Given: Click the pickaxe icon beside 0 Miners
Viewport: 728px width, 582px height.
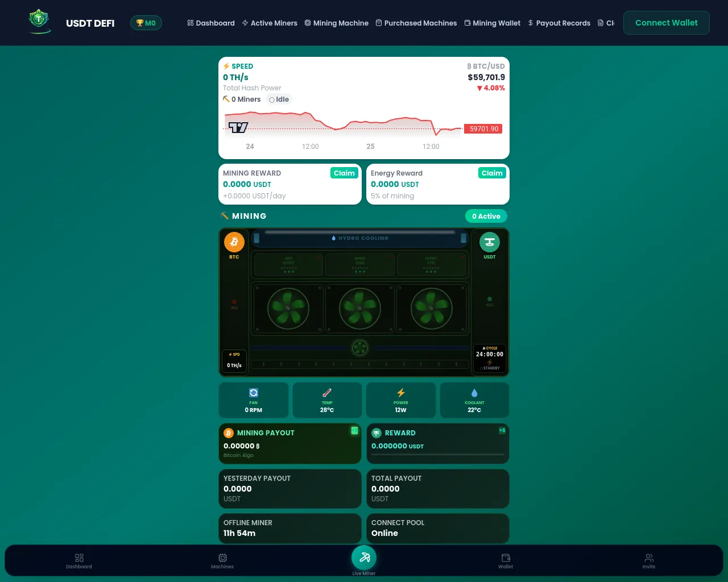Looking at the screenshot, I should click(x=226, y=99).
